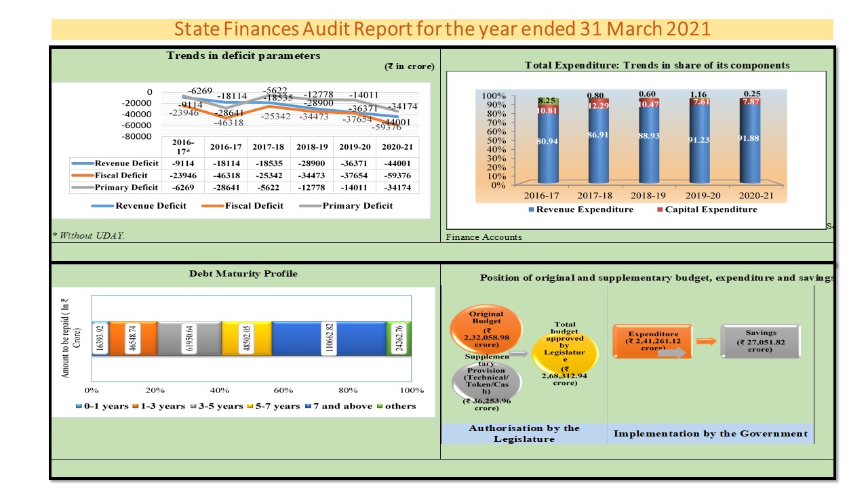Click the 8.25 green top segment label
The image size is (868, 488).
coord(548,100)
